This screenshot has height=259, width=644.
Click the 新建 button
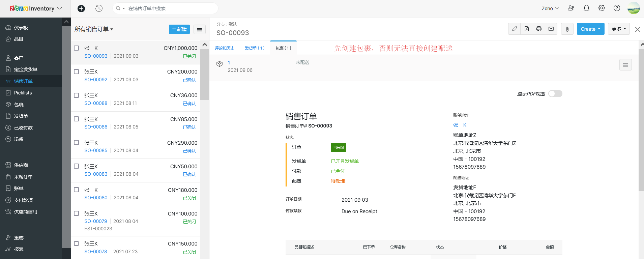(x=179, y=29)
